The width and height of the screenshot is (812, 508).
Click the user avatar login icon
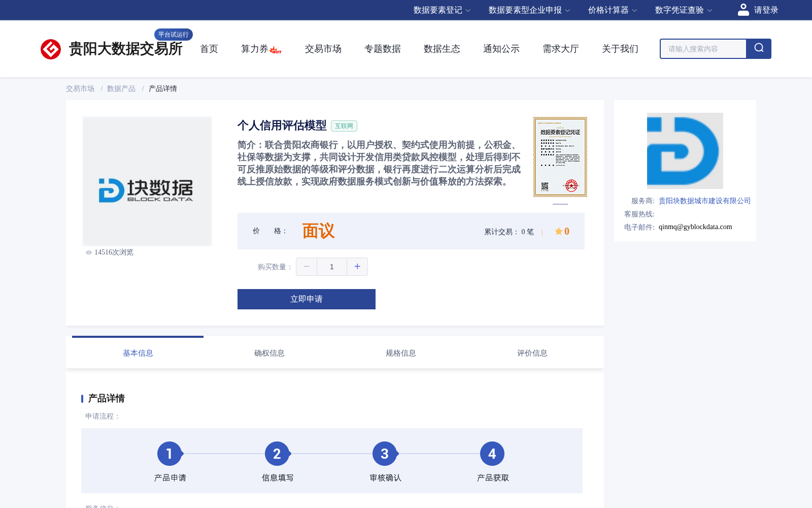[743, 10]
